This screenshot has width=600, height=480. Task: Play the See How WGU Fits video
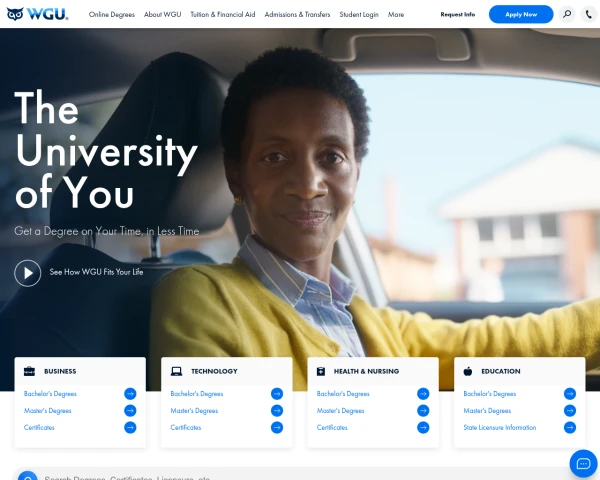pos(28,273)
